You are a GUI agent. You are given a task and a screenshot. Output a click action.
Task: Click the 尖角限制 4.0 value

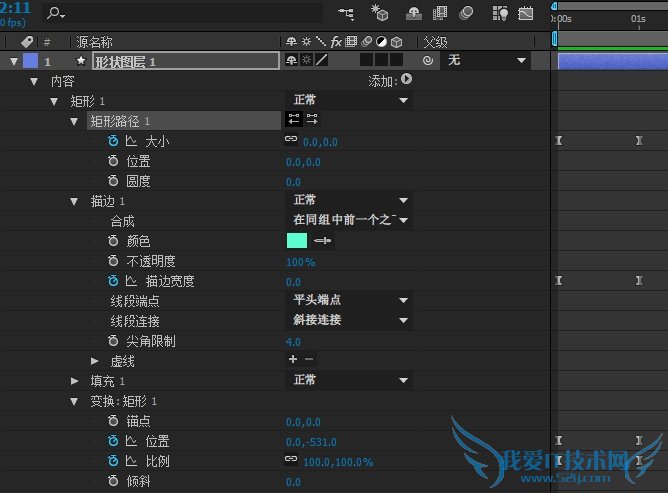click(293, 342)
